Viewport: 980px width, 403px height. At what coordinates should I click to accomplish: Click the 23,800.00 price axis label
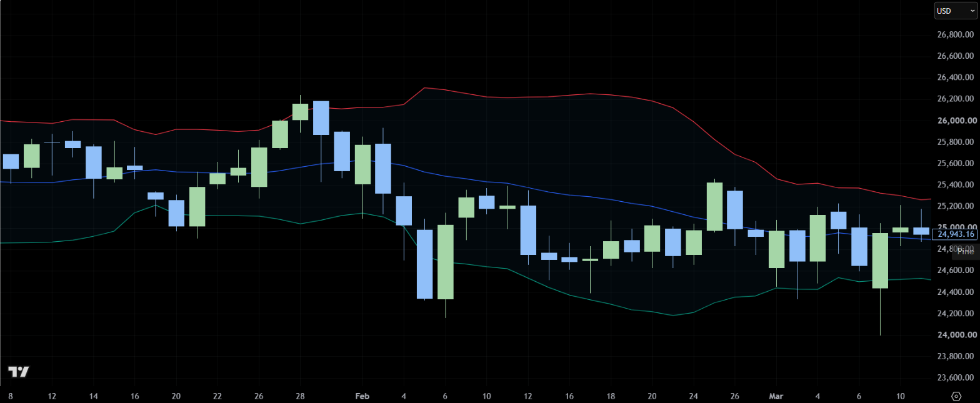tap(956, 357)
